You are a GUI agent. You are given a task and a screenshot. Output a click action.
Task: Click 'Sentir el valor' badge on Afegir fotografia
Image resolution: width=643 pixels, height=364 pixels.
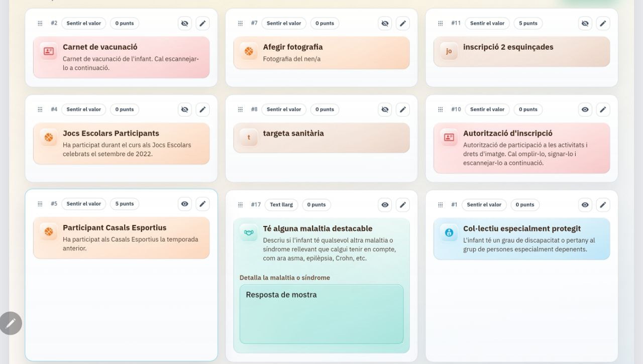click(284, 23)
